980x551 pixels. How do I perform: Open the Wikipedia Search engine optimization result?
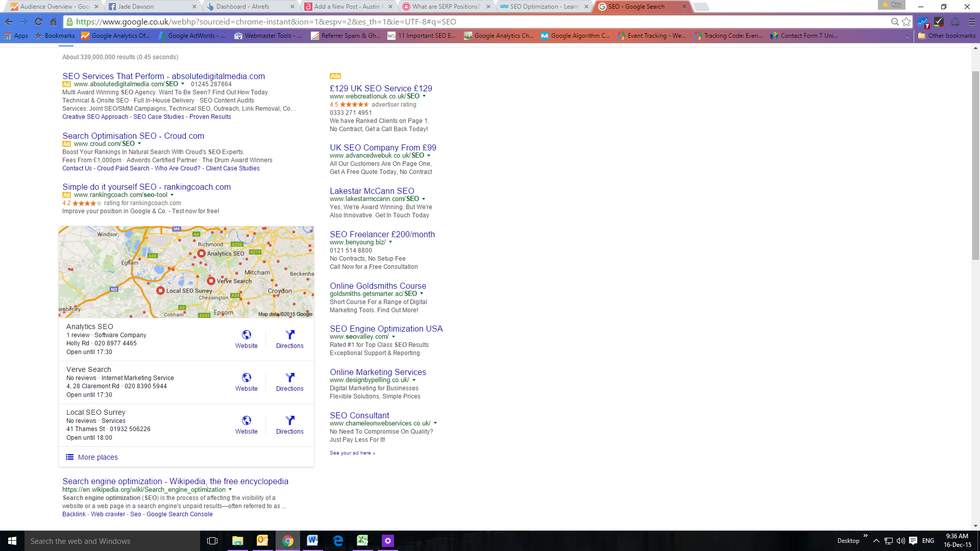click(175, 481)
